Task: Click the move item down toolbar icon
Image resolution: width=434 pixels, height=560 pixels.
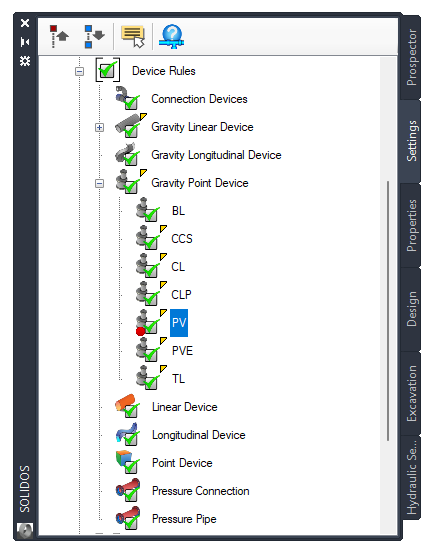Action: point(94,36)
